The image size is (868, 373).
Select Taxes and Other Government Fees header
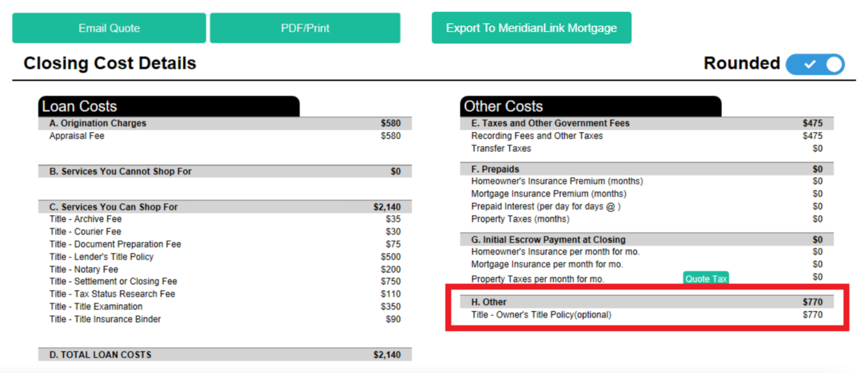point(647,123)
